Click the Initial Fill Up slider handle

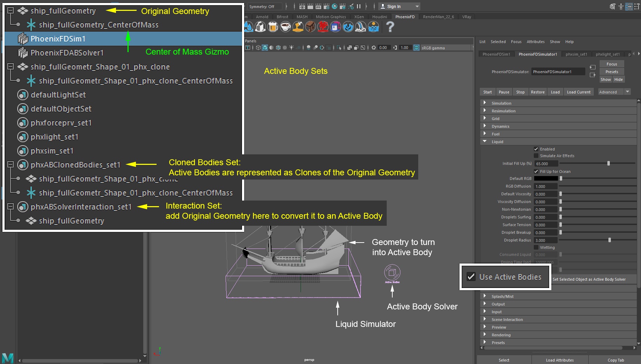coord(608,163)
